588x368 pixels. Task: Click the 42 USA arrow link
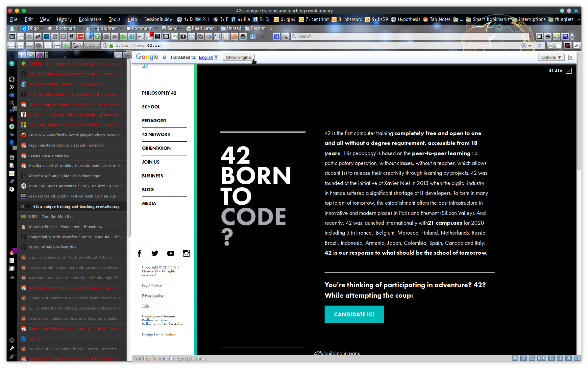click(x=569, y=71)
